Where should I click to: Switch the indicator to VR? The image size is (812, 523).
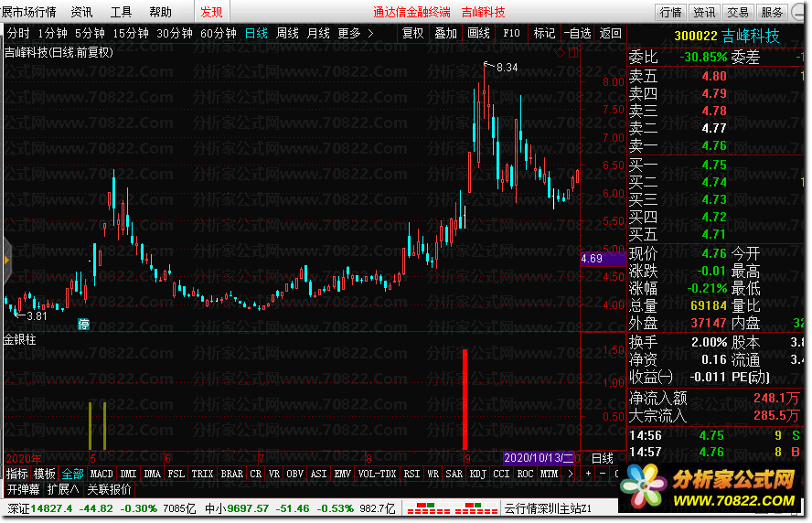pos(274,474)
